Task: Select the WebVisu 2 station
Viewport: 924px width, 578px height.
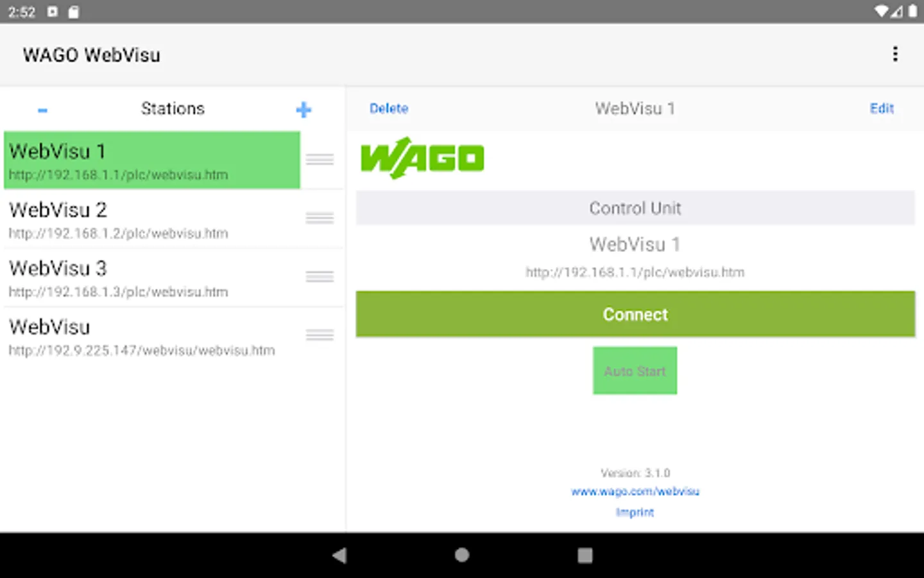Action: [x=152, y=219]
